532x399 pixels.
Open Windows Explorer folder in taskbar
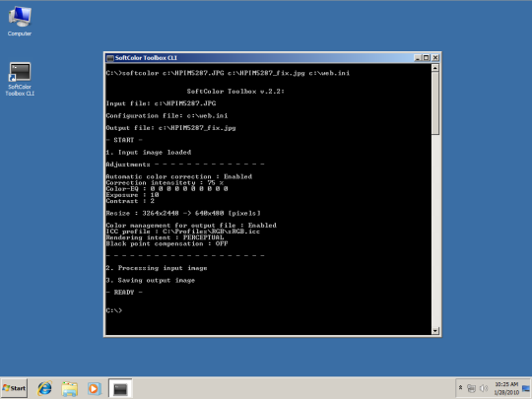pos(70,388)
